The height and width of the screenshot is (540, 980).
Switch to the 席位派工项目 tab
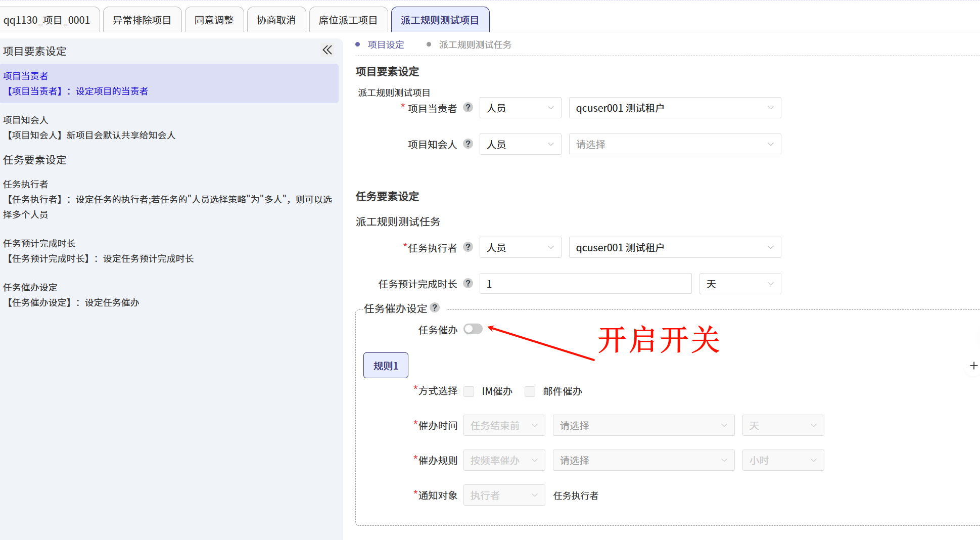(348, 20)
